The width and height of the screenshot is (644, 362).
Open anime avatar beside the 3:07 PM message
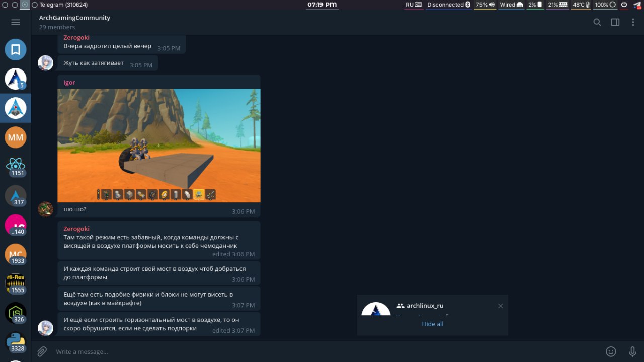(46, 328)
